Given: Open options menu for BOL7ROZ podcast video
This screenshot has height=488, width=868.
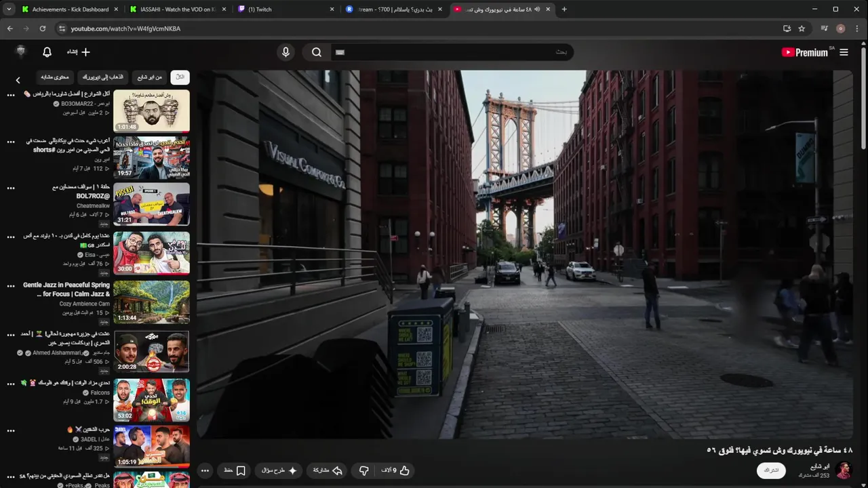Looking at the screenshot, I should click(x=11, y=188).
